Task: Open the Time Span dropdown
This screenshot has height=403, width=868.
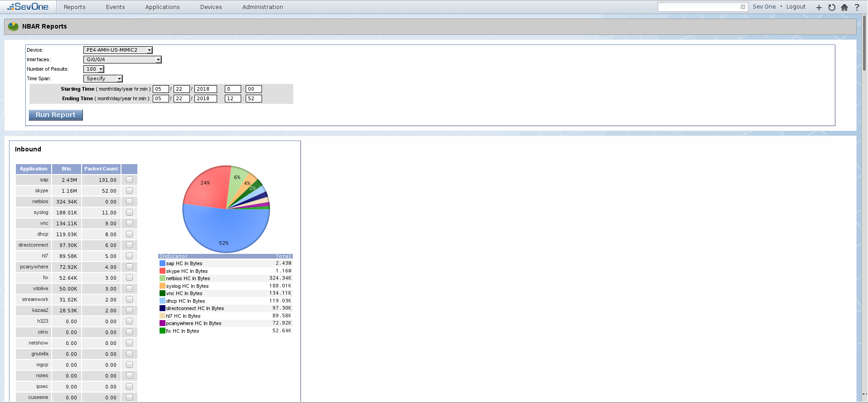Action: pyautogui.click(x=103, y=78)
